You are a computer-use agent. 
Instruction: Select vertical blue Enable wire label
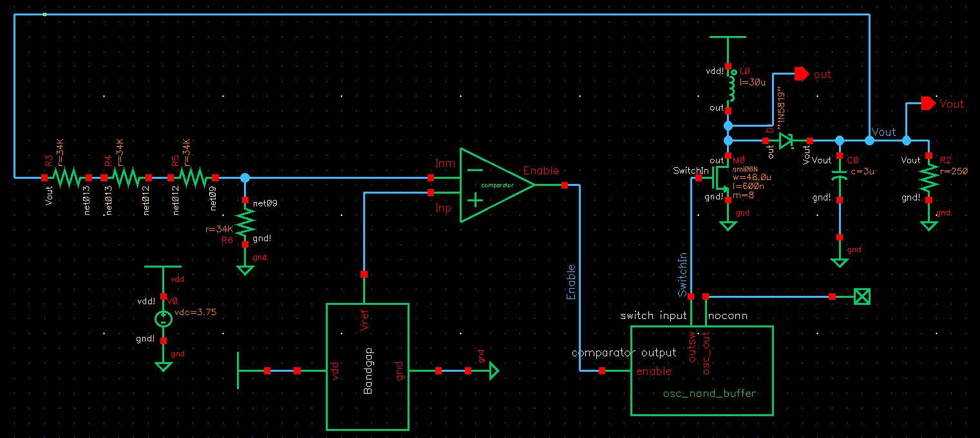[570, 282]
